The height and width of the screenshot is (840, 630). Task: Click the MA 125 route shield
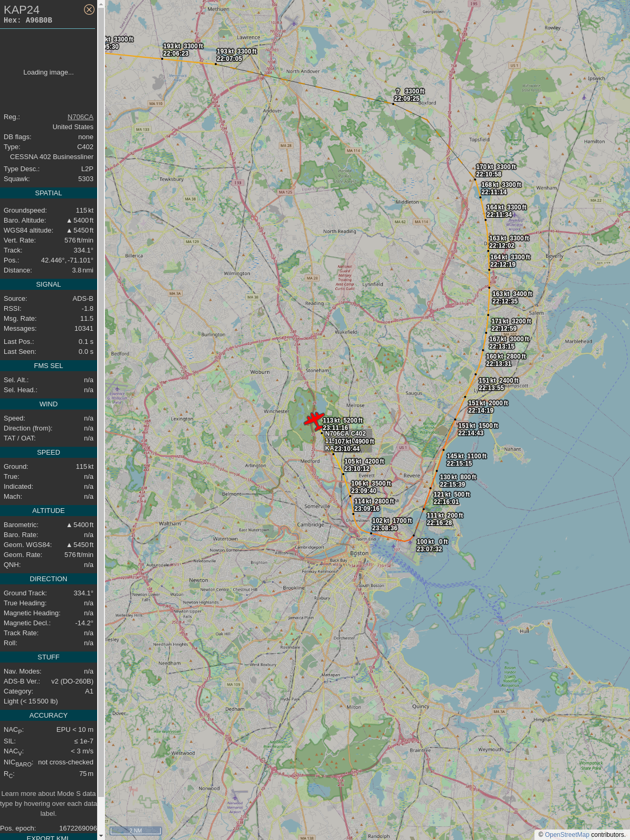(286, 192)
